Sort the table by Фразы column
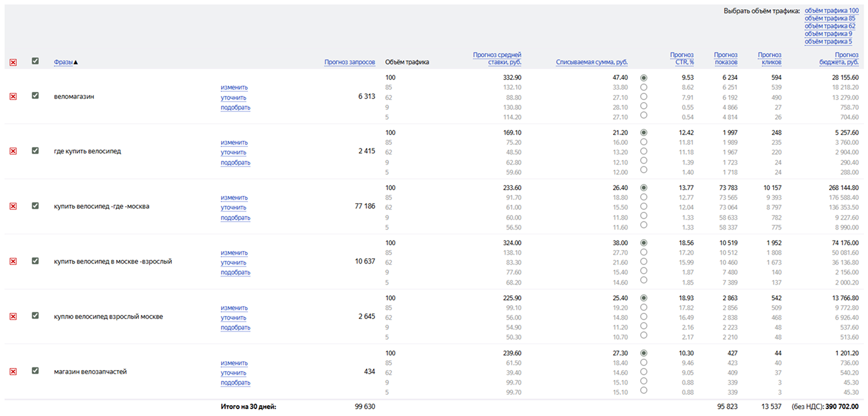The width and height of the screenshot is (868, 416). (63, 62)
